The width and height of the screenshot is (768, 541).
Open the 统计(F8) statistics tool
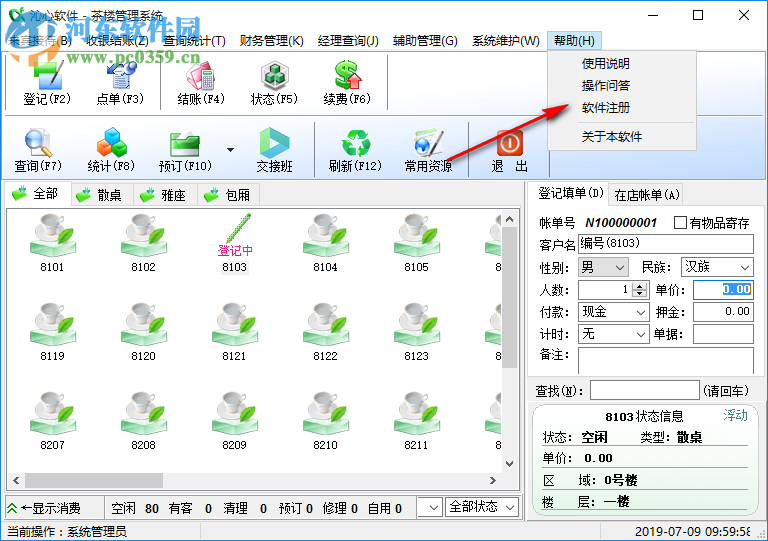coord(111,150)
